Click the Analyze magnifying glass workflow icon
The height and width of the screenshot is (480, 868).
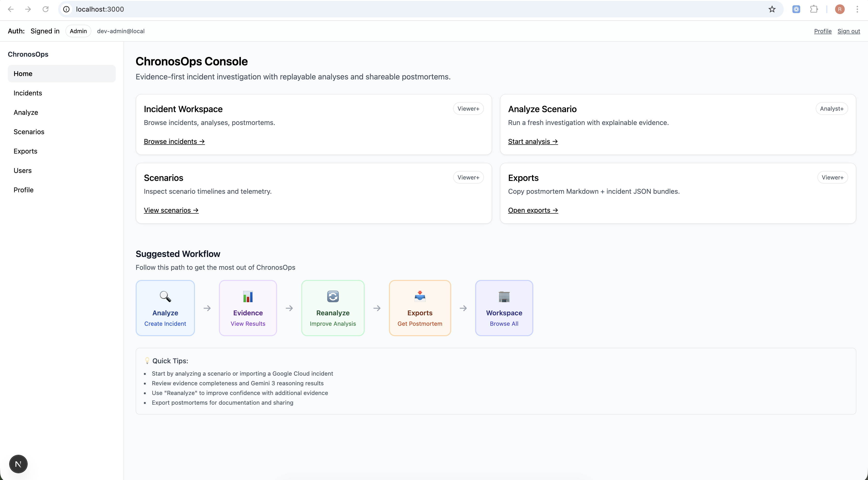tap(165, 296)
